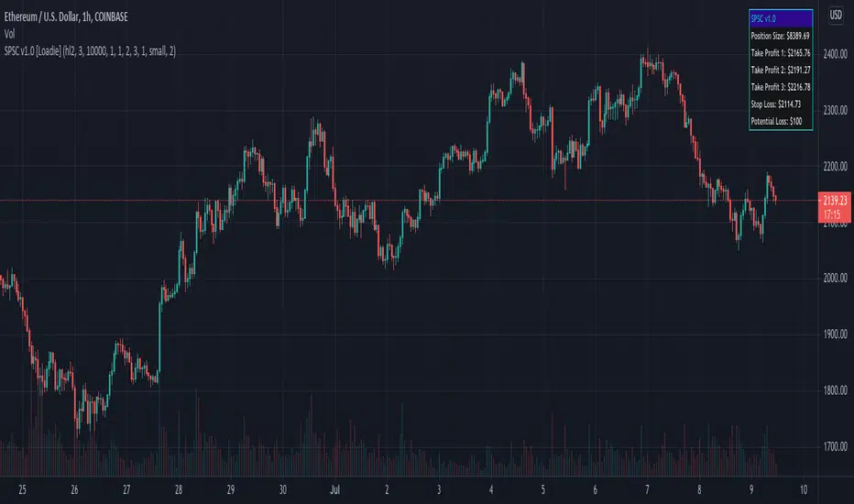This screenshot has width=854, height=504.
Task: Select the Vol indicator legend
Action: point(10,32)
